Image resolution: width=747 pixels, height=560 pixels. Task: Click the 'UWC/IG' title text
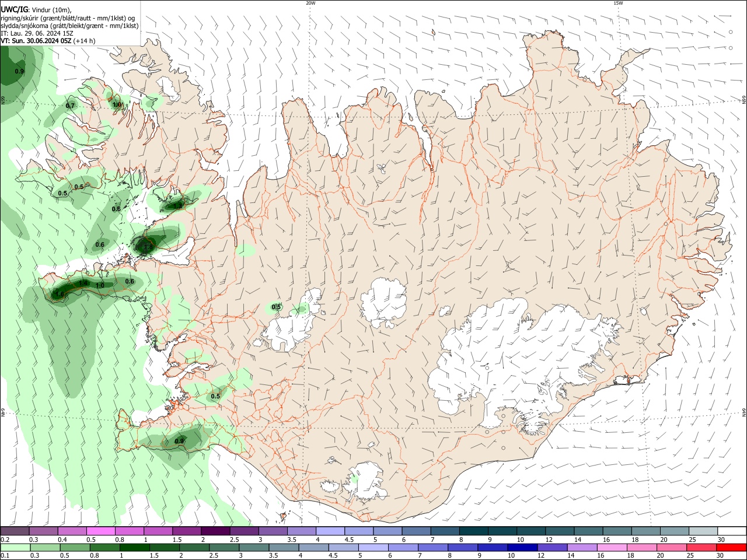13,10
